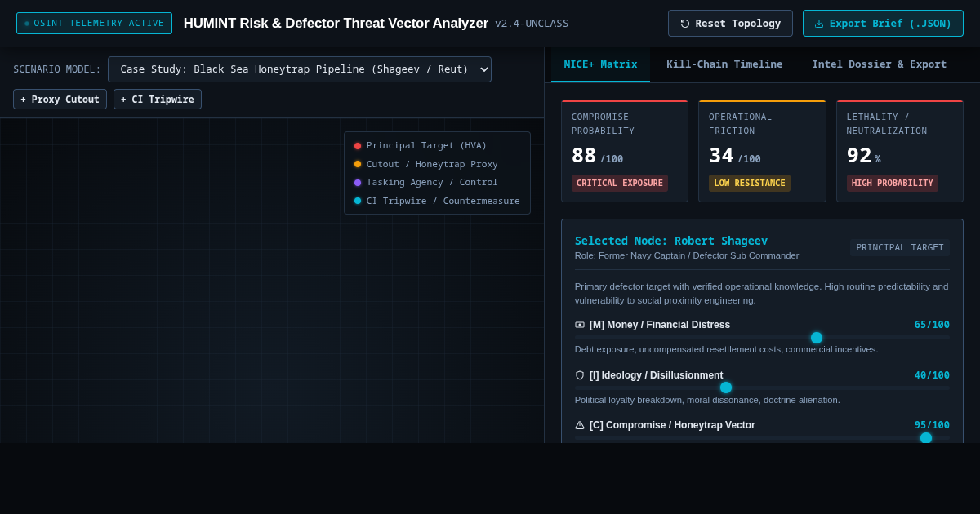Click the Role: Former Navy Captain text
This screenshot has width=980, height=514.
(x=687, y=255)
